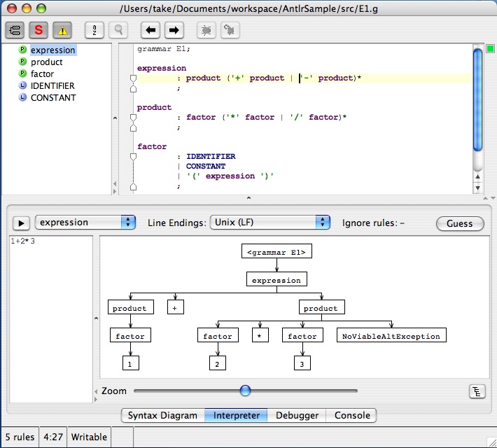497x448 pixels.
Task: Toggle the syntax diagram view icon in toolbar
Action: point(15,30)
